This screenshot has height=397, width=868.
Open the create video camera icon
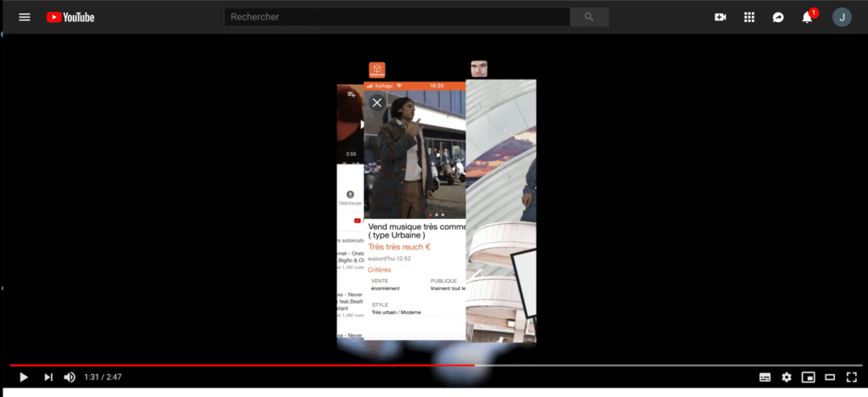[721, 17]
